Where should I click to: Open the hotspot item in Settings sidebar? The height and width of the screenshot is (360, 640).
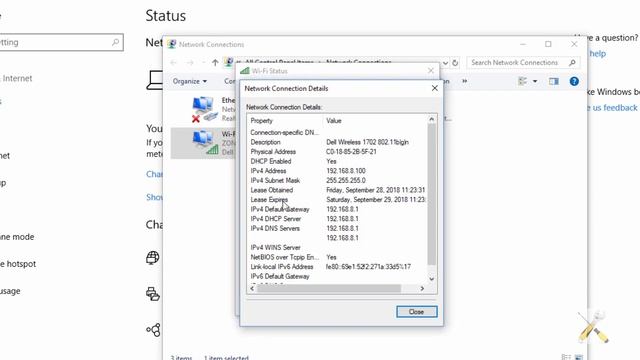(x=18, y=264)
